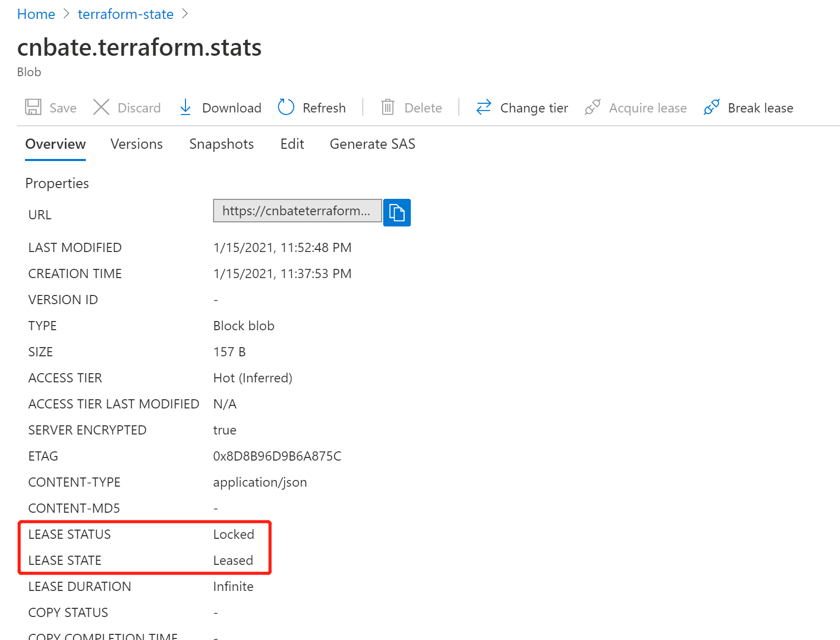Image resolution: width=840 pixels, height=640 pixels.
Task: Click the size value '157 B'
Action: [x=229, y=352]
